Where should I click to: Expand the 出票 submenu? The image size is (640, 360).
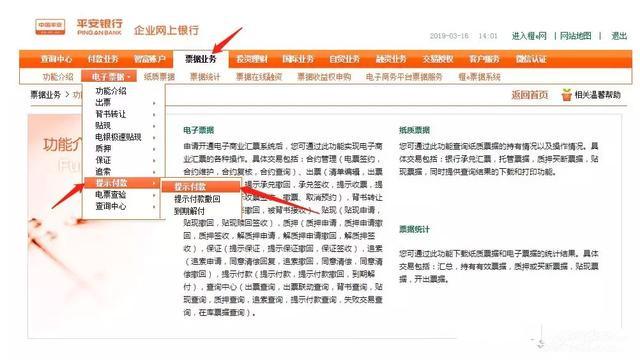coord(124,102)
